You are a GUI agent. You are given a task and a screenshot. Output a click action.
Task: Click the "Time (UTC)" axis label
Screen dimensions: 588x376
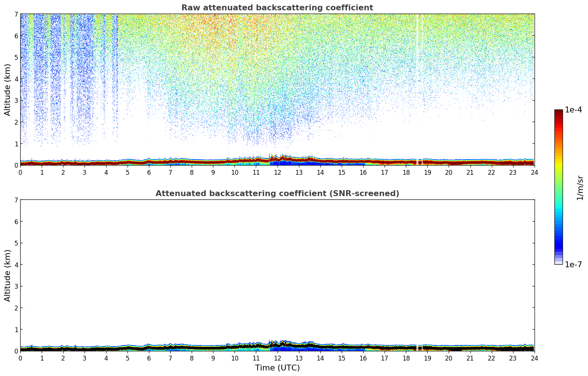[277, 368]
